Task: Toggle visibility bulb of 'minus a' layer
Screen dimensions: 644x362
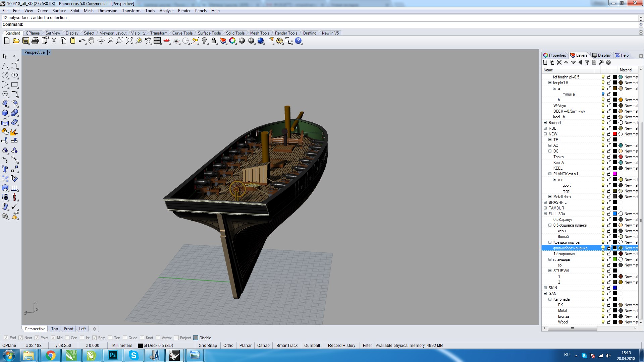Action: coord(603,94)
